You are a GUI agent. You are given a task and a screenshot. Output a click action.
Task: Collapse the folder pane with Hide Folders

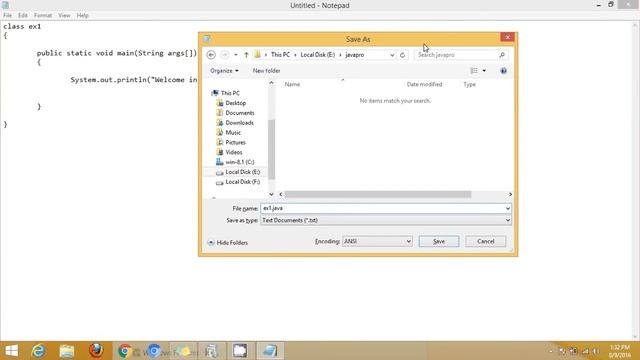228,242
